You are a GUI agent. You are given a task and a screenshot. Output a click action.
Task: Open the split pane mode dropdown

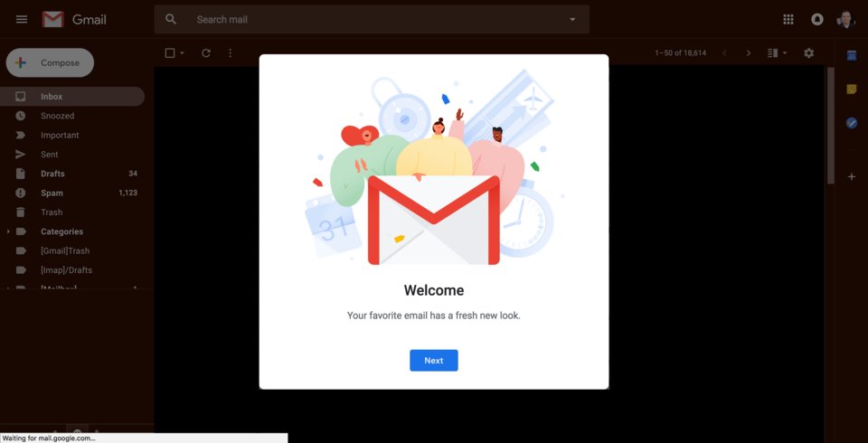[778, 53]
